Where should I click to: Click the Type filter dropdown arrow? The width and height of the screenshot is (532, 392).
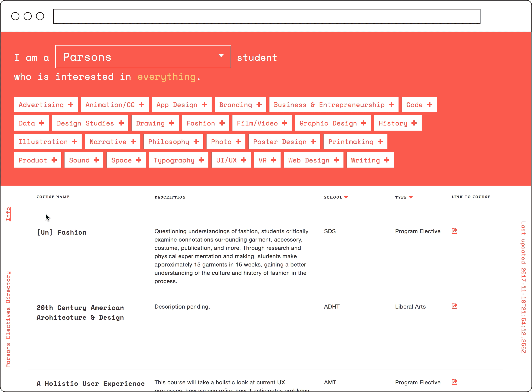(411, 197)
